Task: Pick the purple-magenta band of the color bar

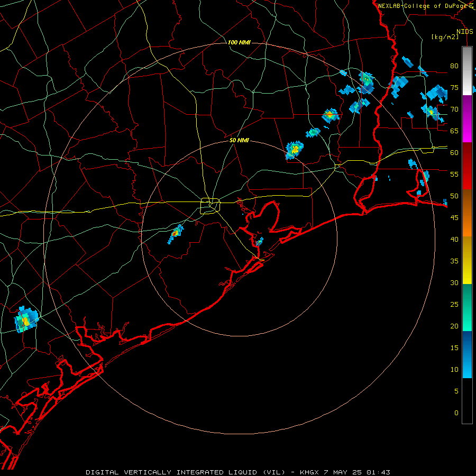Action: [x=467, y=118]
